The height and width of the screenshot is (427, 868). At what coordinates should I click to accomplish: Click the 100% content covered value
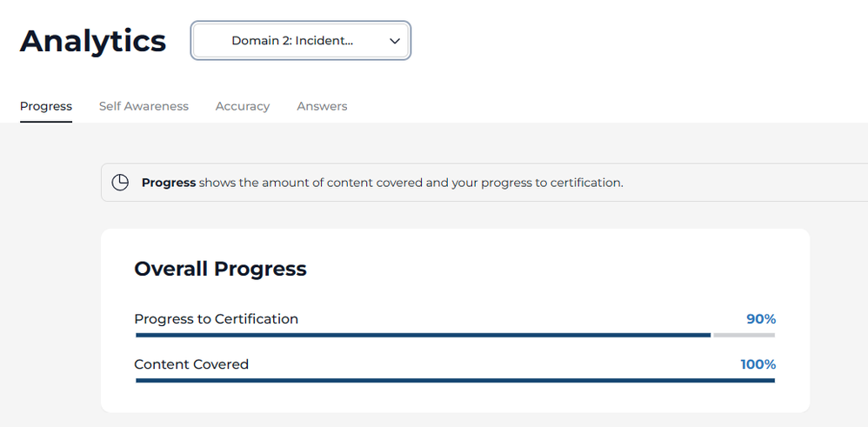tap(758, 364)
